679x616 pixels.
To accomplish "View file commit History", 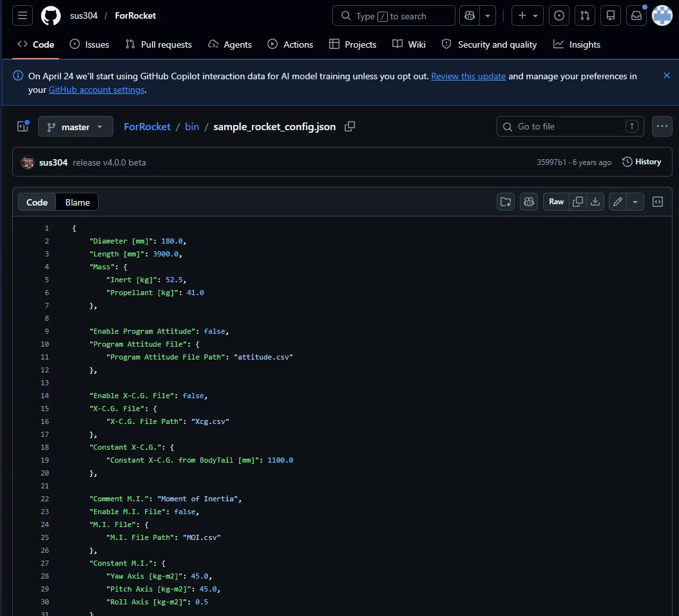I will pos(642,162).
